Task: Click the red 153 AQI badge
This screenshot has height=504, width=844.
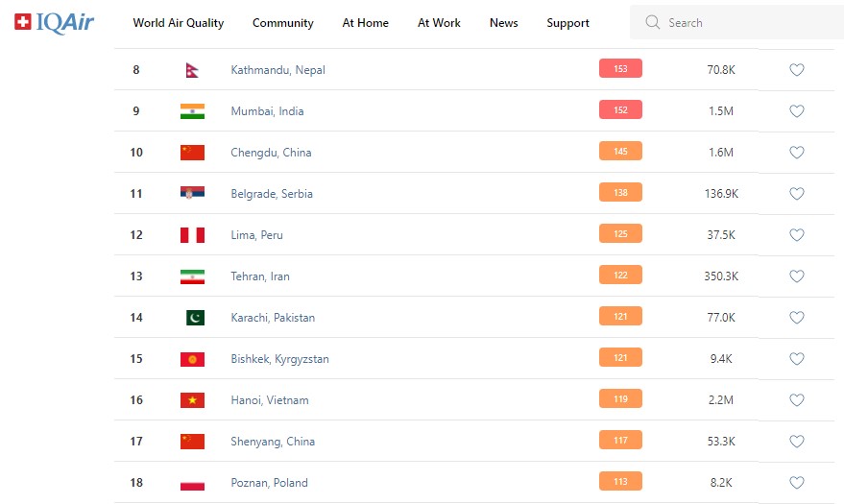Action: click(x=620, y=69)
